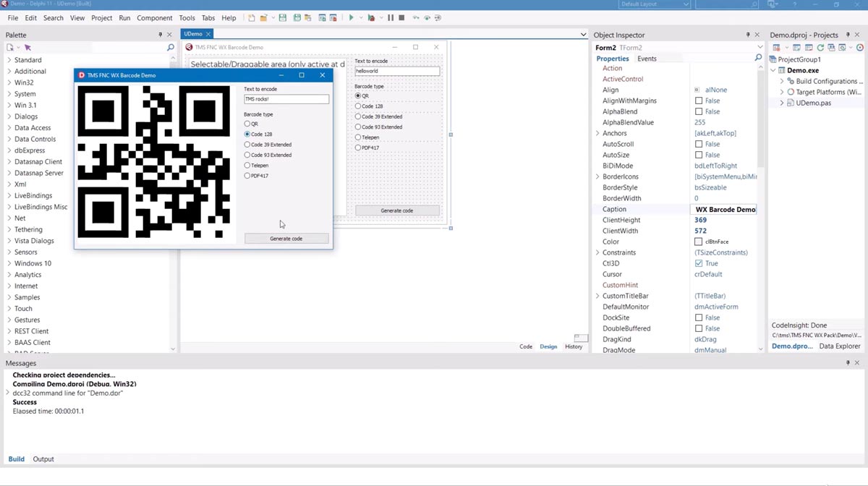Image resolution: width=868 pixels, height=486 pixels.
Task: Expand the Anchors property
Action: (x=597, y=133)
